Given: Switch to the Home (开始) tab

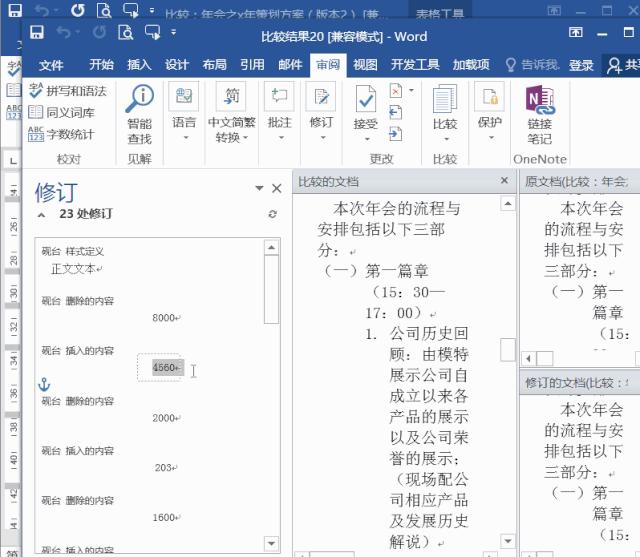Looking at the screenshot, I should pos(101,64).
